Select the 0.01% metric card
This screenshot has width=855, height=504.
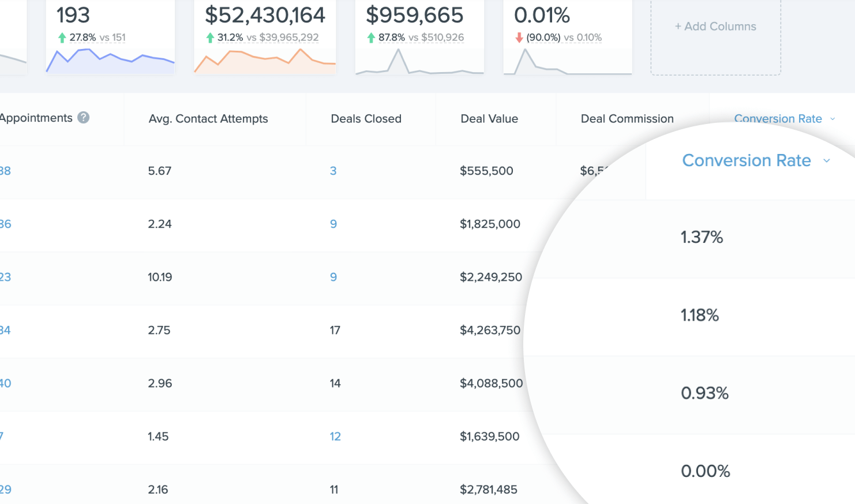click(568, 36)
